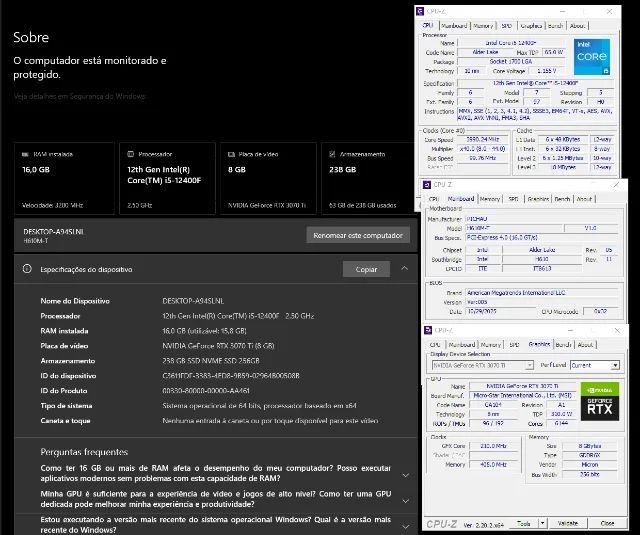This screenshot has width=640, height=535.
Task: Click the Renomear este computador button
Action: coord(358,235)
